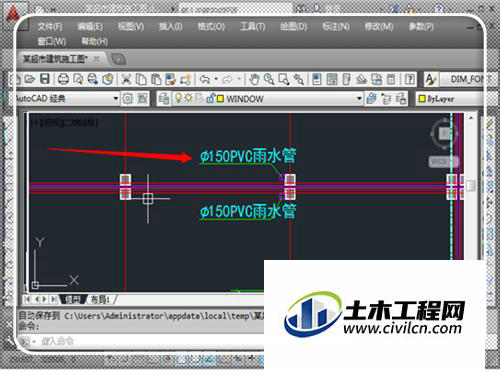This screenshot has height=370, width=500.
Task: Click the Plot printer icon
Action: tap(63, 79)
